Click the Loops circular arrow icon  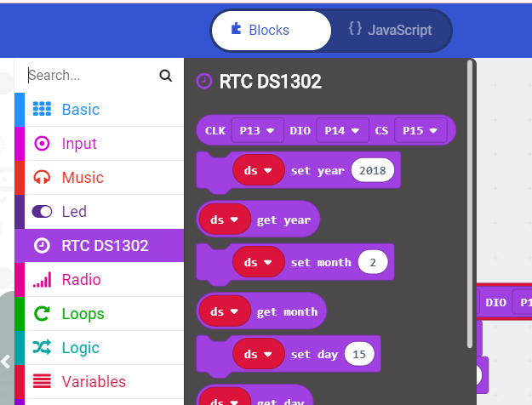click(x=42, y=313)
